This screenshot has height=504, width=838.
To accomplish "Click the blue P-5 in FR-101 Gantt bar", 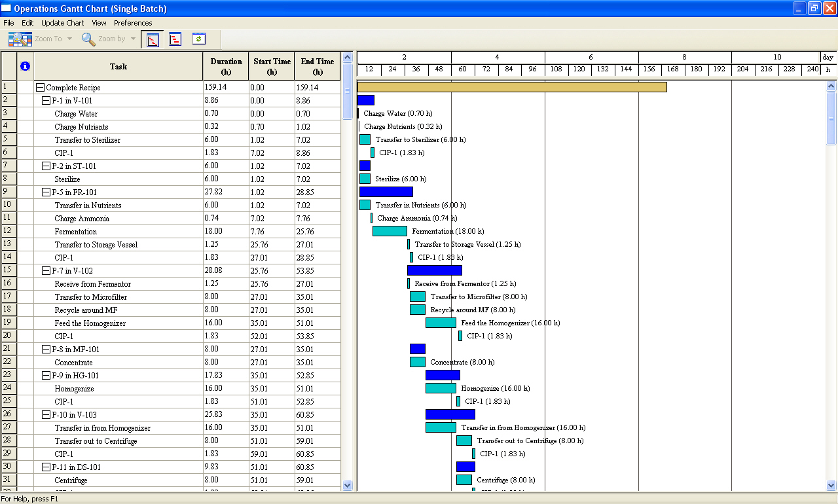I will click(x=386, y=192).
